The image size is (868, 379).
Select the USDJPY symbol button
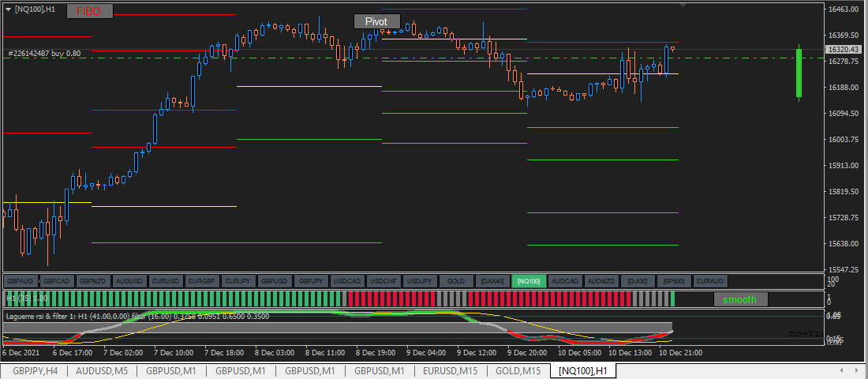pyautogui.click(x=420, y=281)
